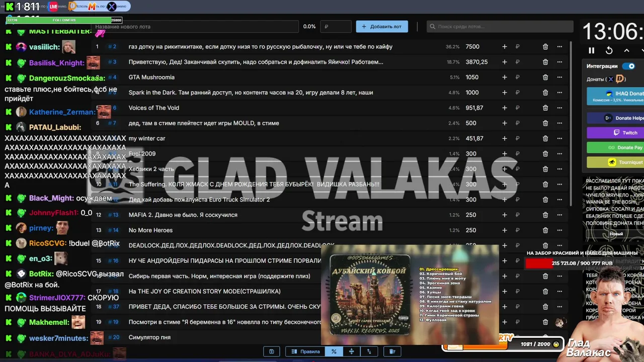Screen dimensions: 644x362
Task: Toggle lot sorting with the arrows icon
Action: (369, 351)
